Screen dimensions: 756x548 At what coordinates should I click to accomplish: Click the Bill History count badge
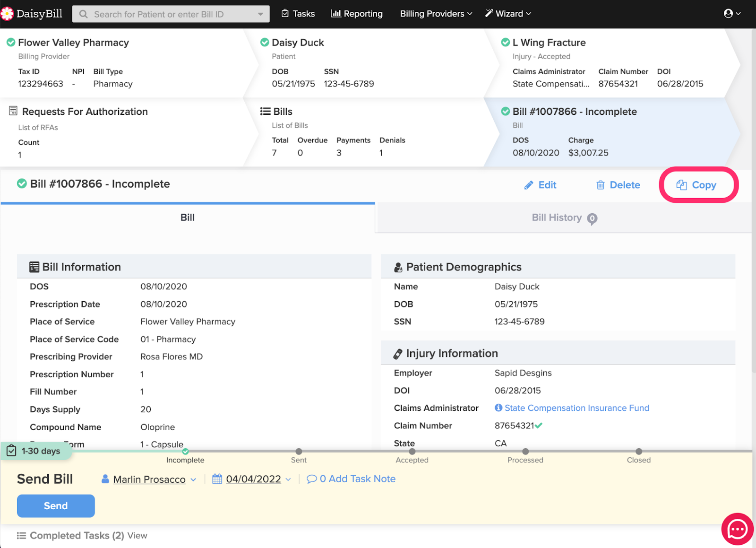592,219
